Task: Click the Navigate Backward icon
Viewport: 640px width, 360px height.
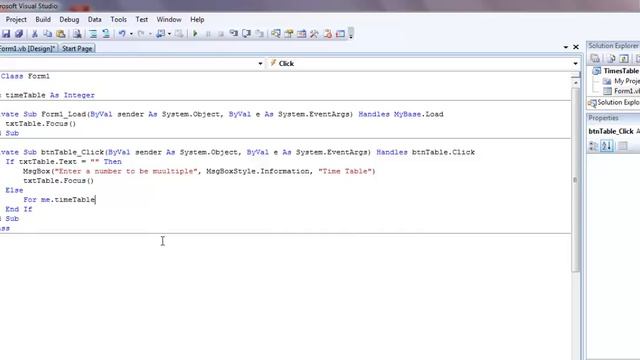Action: (x=160, y=34)
